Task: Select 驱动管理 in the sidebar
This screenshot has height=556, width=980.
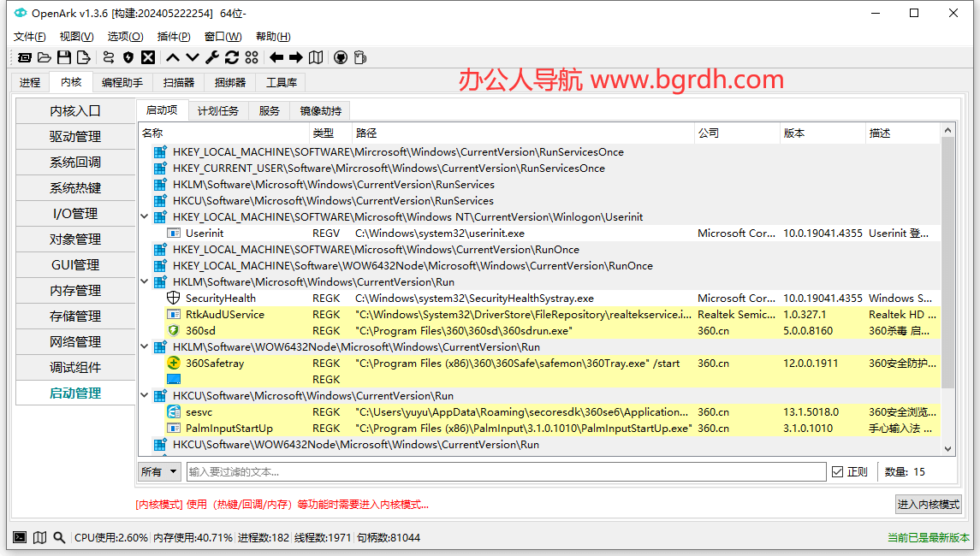Action: pyautogui.click(x=75, y=136)
